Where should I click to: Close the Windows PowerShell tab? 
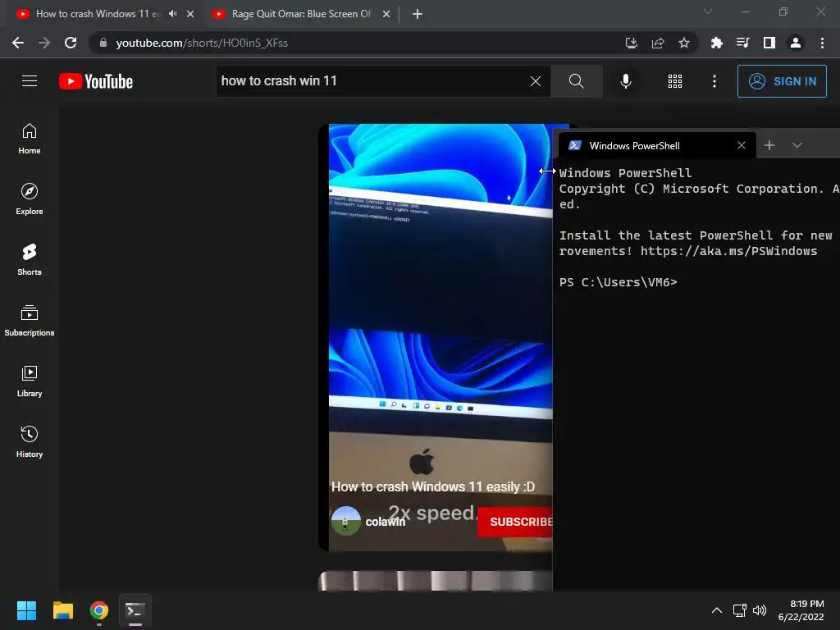point(742,145)
